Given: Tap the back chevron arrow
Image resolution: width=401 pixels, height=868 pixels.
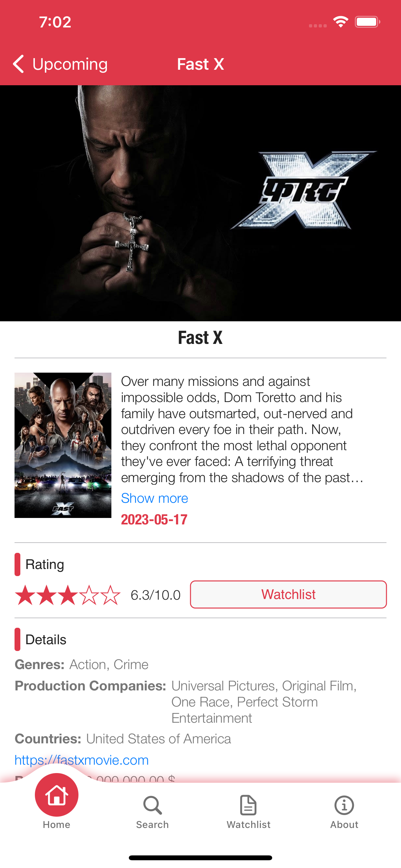Looking at the screenshot, I should (x=18, y=64).
